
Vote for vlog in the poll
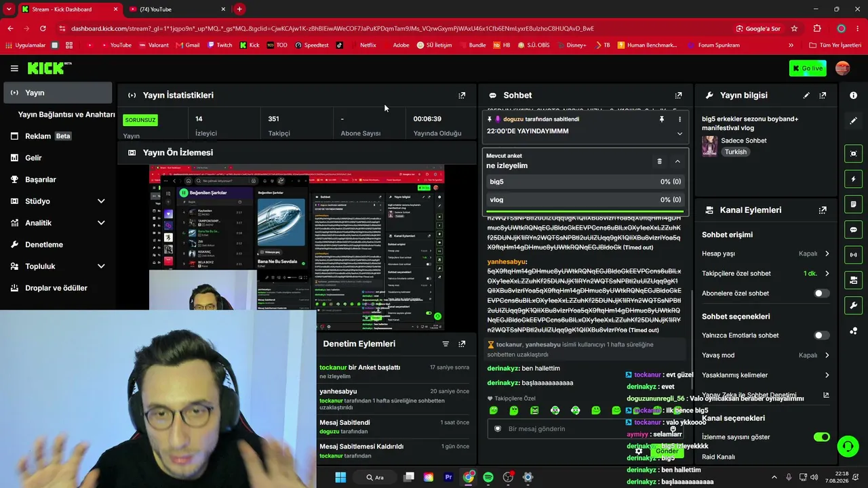pos(586,200)
